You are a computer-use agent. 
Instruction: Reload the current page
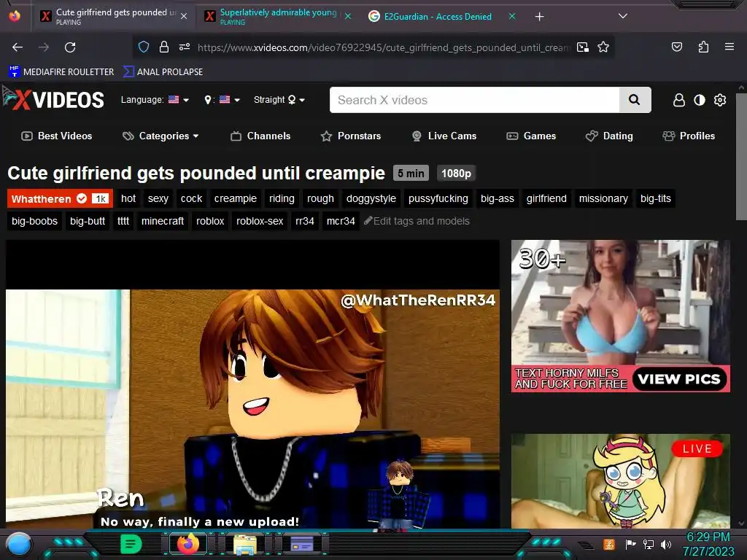coord(70,47)
